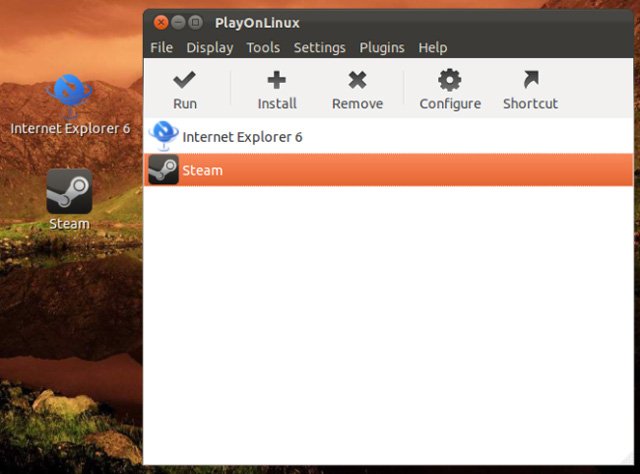Click the Shortcut arrow icon

(x=531, y=80)
